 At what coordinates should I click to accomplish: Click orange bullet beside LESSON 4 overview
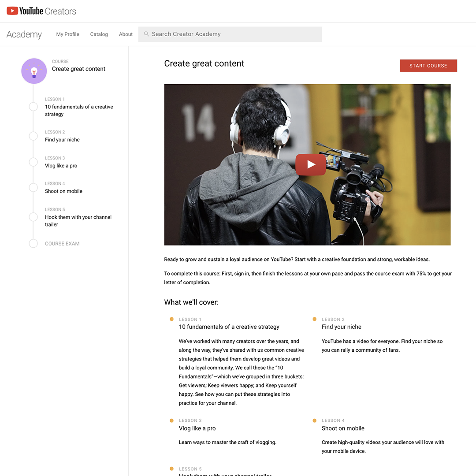point(315,420)
